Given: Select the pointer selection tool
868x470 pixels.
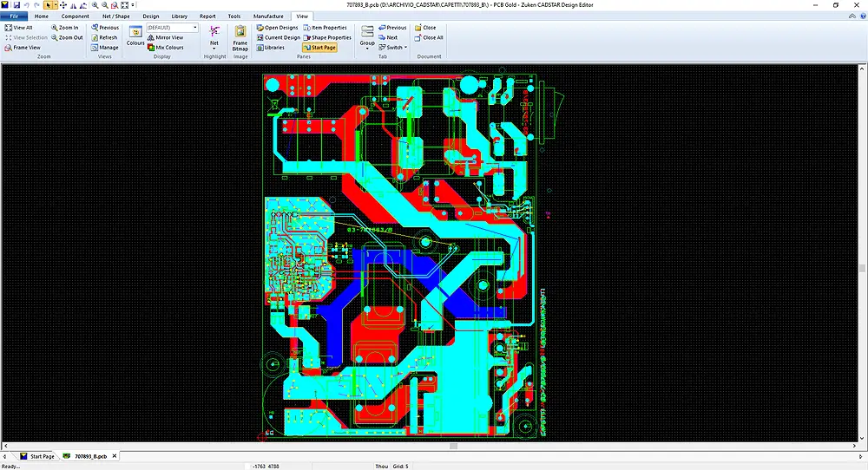Looking at the screenshot, I should (48, 5).
